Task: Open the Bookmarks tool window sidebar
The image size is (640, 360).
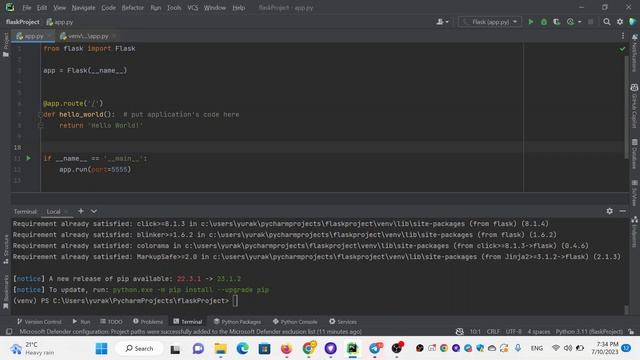Action: 6,291
